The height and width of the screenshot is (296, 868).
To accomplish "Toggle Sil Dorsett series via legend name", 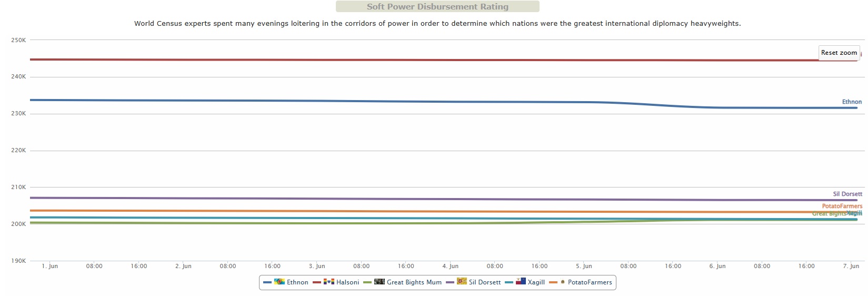I will [485, 282].
